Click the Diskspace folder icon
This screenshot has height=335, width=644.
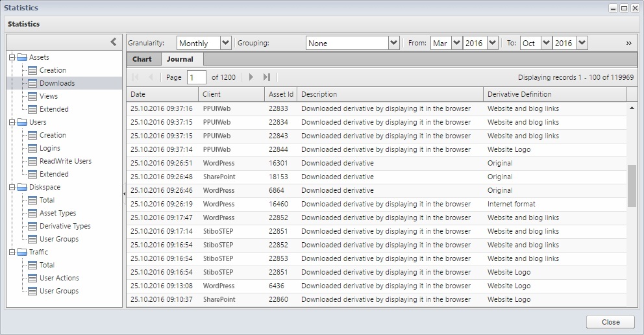[x=22, y=187]
